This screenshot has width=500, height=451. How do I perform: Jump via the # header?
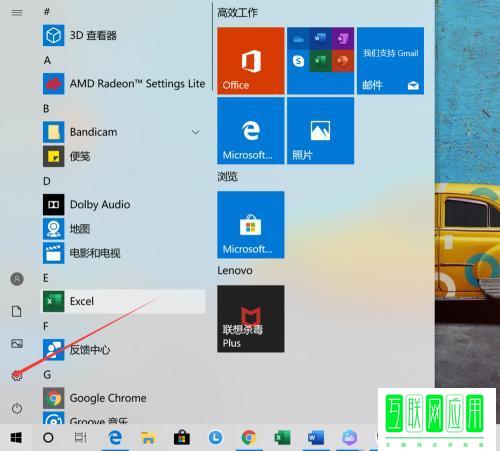point(47,12)
